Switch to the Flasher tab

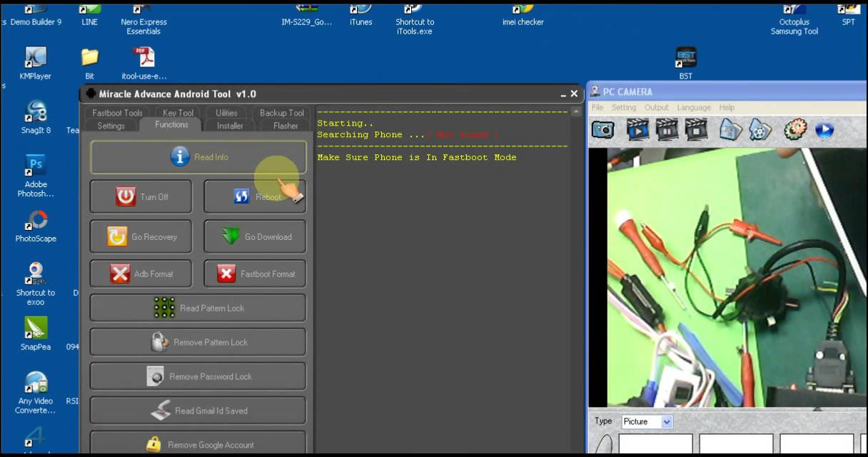tap(286, 126)
